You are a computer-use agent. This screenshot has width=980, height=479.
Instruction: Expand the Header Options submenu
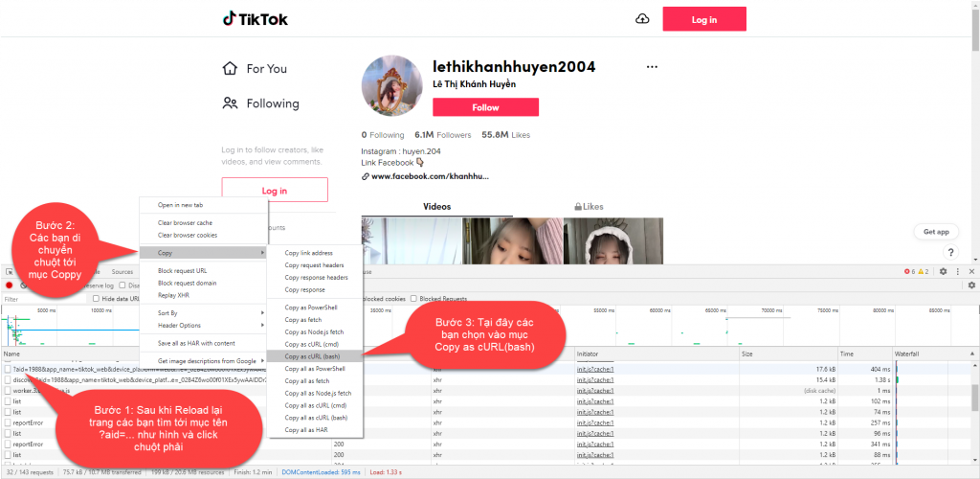tap(203, 325)
